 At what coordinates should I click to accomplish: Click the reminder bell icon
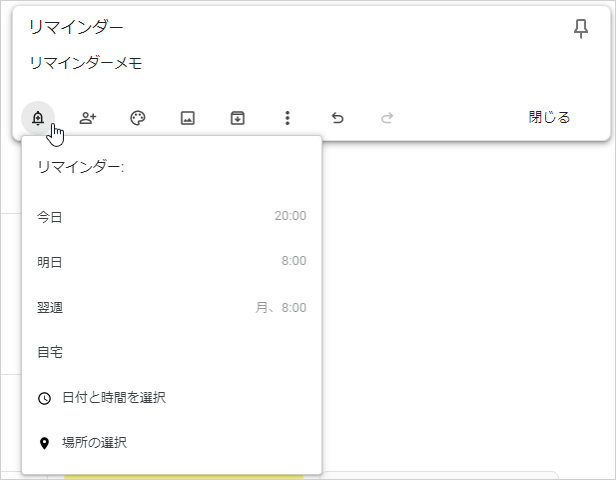click(38, 118)
